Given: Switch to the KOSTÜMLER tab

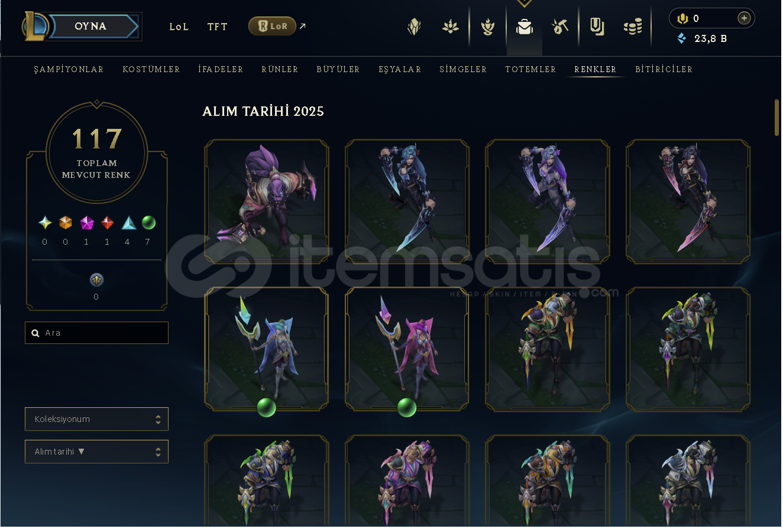Looking at the screenshot, I should [x=151, y=69].
